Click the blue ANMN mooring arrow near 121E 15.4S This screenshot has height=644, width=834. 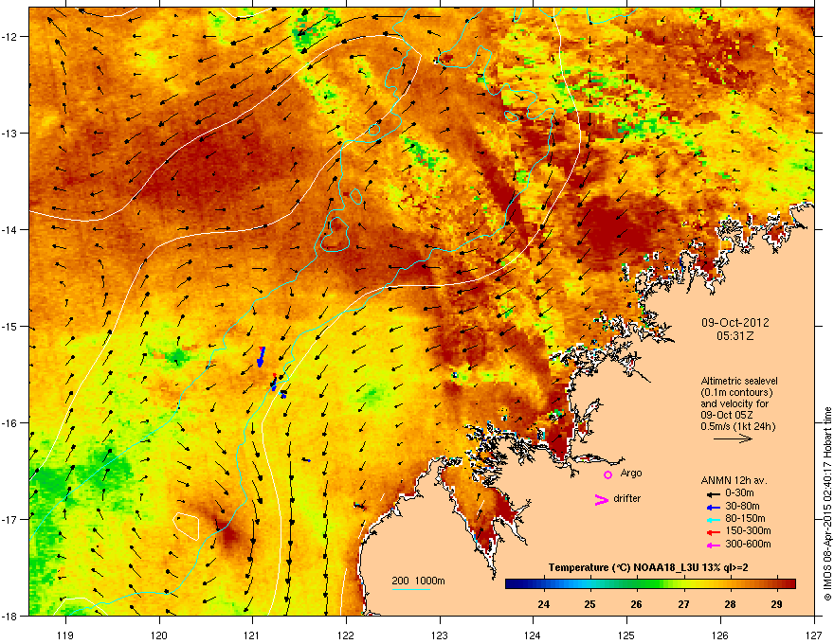pos(261,356)
